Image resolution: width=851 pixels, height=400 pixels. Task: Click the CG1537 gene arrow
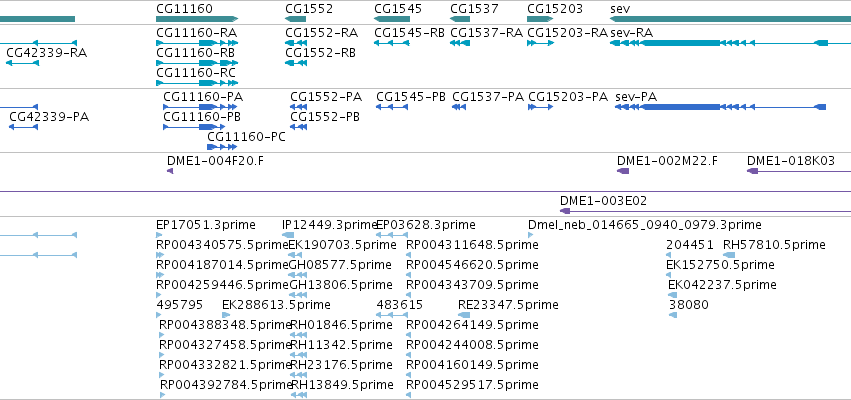coord(460,19)
